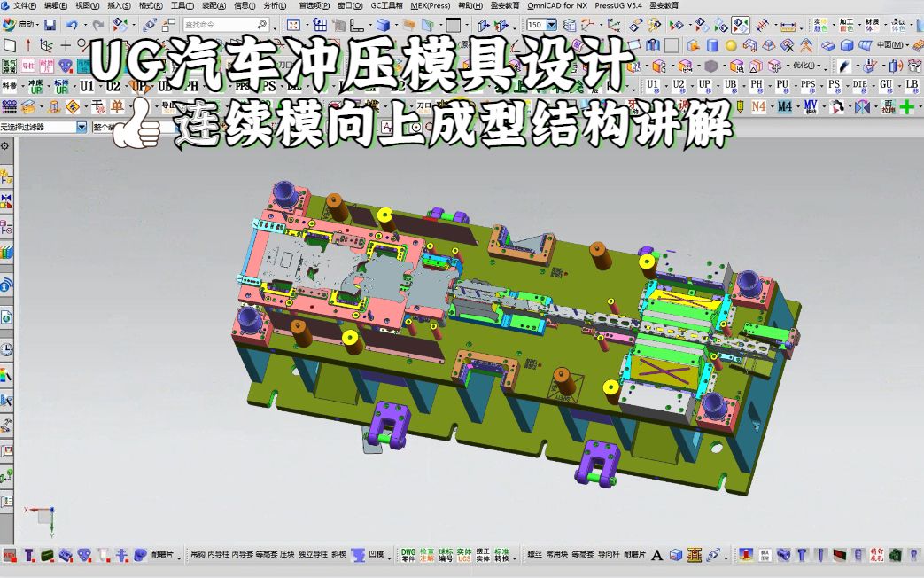Click the M4 toolbar icon
Image resolution: width=924 pixels, height=578 pixels.
pyautogui.click(x=784, y=106)
